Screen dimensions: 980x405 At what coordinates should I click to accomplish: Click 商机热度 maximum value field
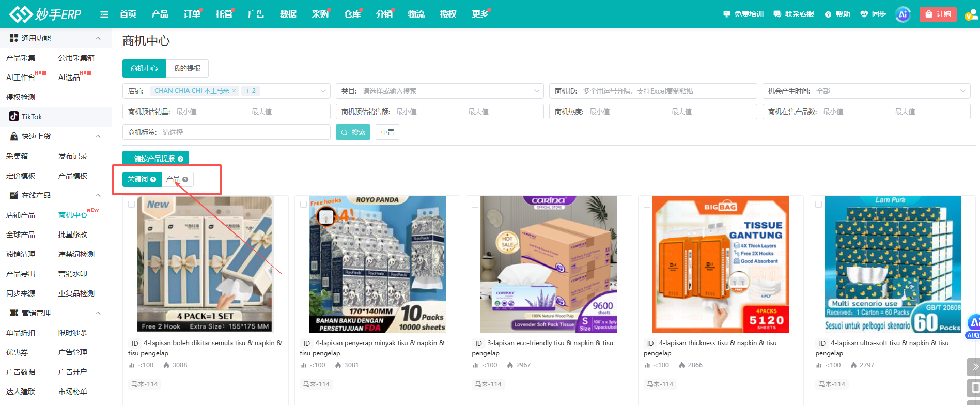pos(710,112)
